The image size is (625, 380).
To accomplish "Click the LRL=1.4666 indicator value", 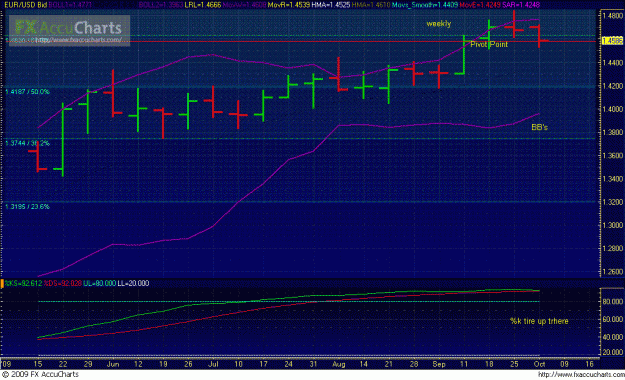I will point(202,5).
